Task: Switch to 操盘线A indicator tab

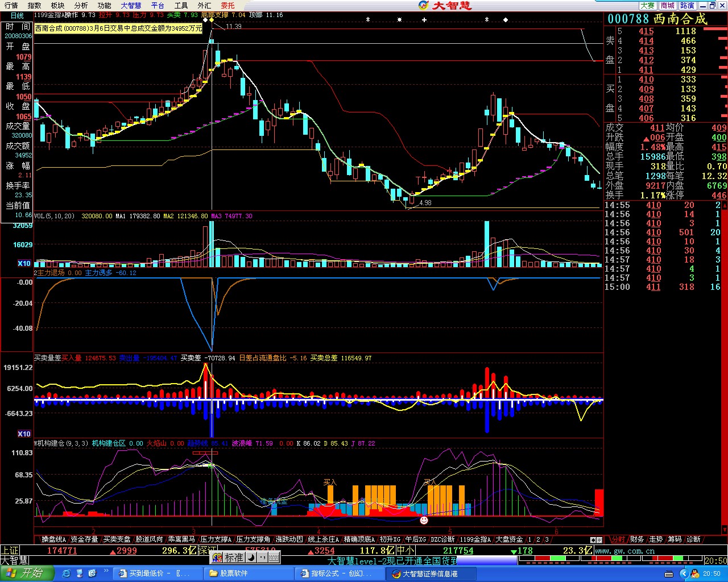Action: click(x=53, y=539)
